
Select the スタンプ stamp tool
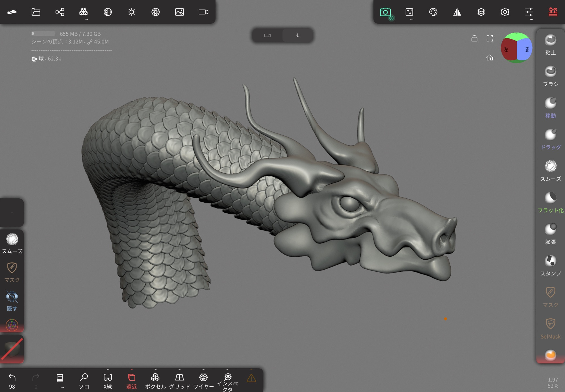pos(551,266)
